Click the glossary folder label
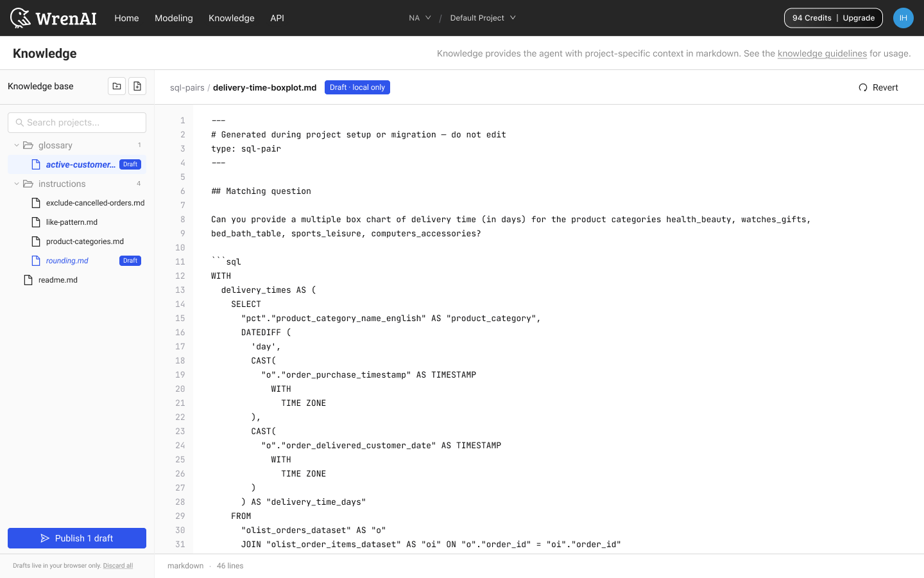The width and height of the screenshot is (924, 578). [55, 145]
